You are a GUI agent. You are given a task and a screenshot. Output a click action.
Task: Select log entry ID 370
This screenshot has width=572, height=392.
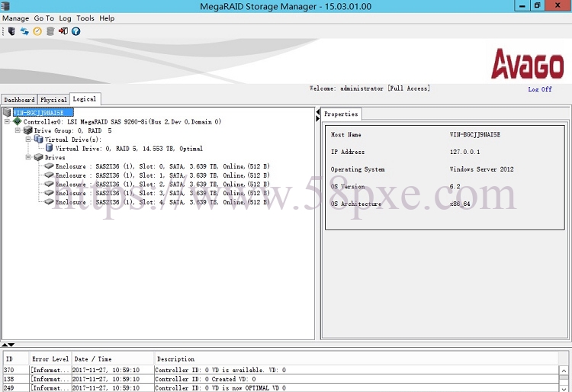click(x=281, y=370)
